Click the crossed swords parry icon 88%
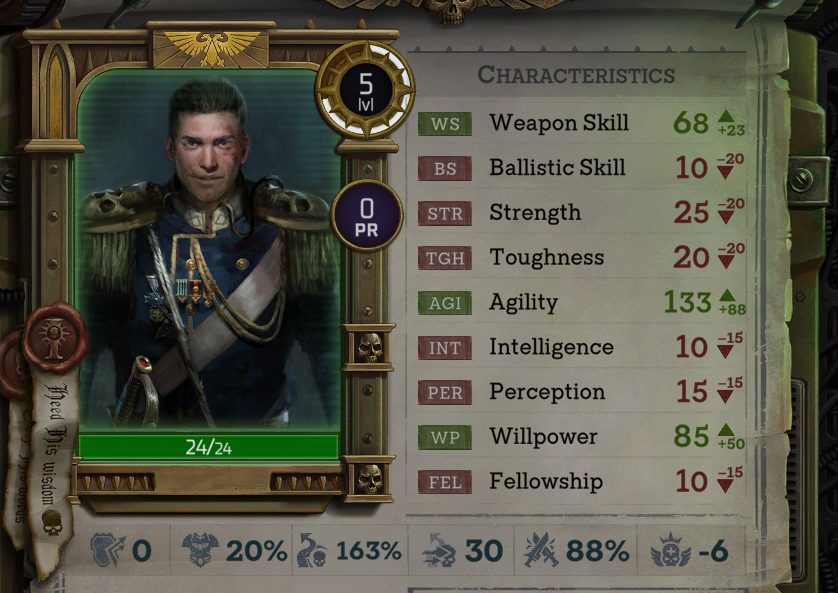This screenshot has height=593, width=838. coord(541,550)
